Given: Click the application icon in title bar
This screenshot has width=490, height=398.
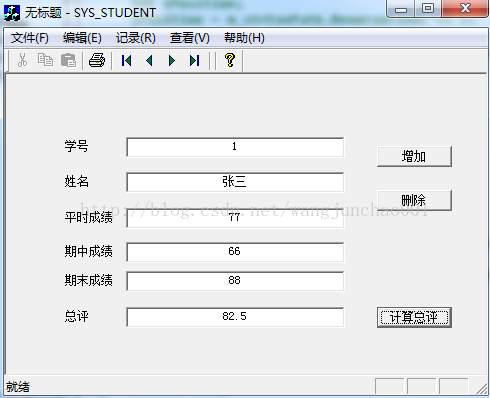Looking at the screenshot, I should pos(12,13).
